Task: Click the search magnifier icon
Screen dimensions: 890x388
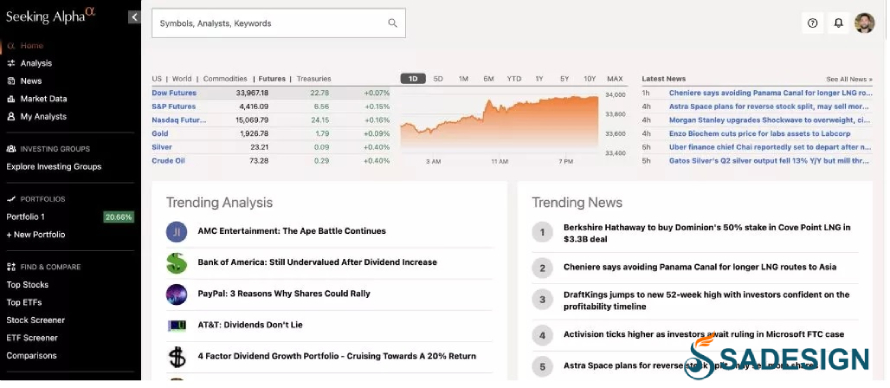Action: pos(392,23)
